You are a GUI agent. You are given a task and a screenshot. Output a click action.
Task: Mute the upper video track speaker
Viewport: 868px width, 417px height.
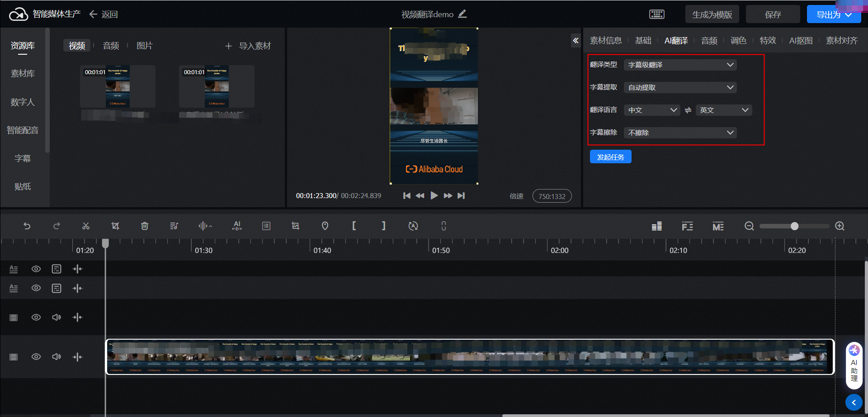[57, 317]
